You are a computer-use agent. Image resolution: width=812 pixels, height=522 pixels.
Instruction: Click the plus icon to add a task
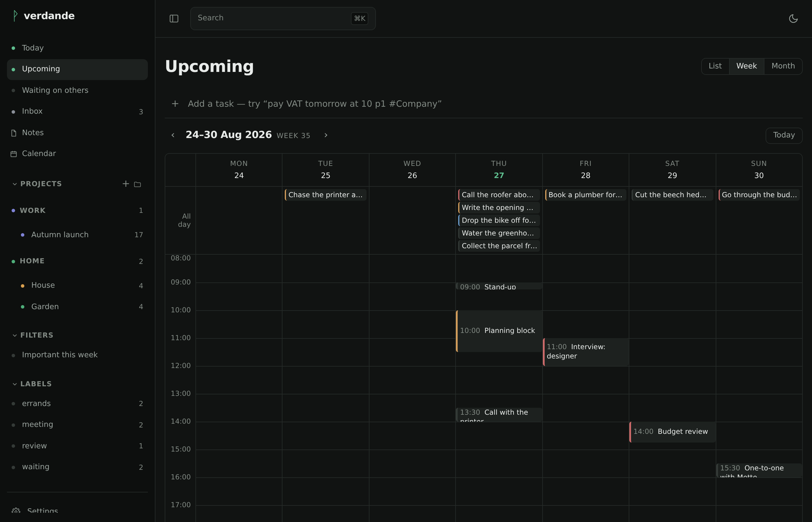[175, 104]
